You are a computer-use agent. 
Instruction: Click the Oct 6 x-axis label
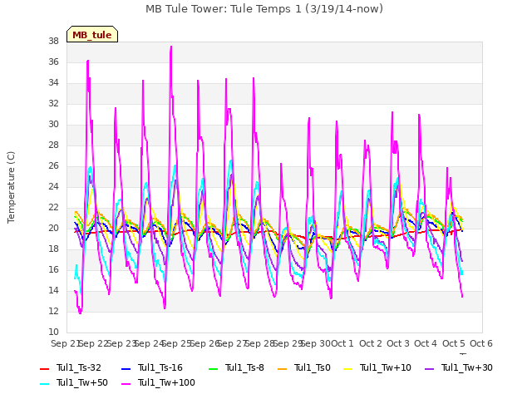(x=481, y=343)
